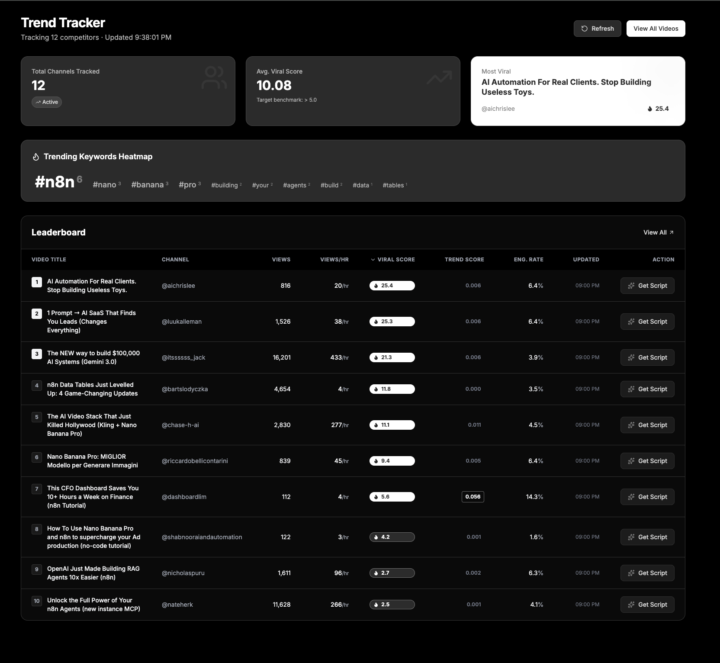
Task: Open channel @bartslodyczka
Action: point(185,389)
